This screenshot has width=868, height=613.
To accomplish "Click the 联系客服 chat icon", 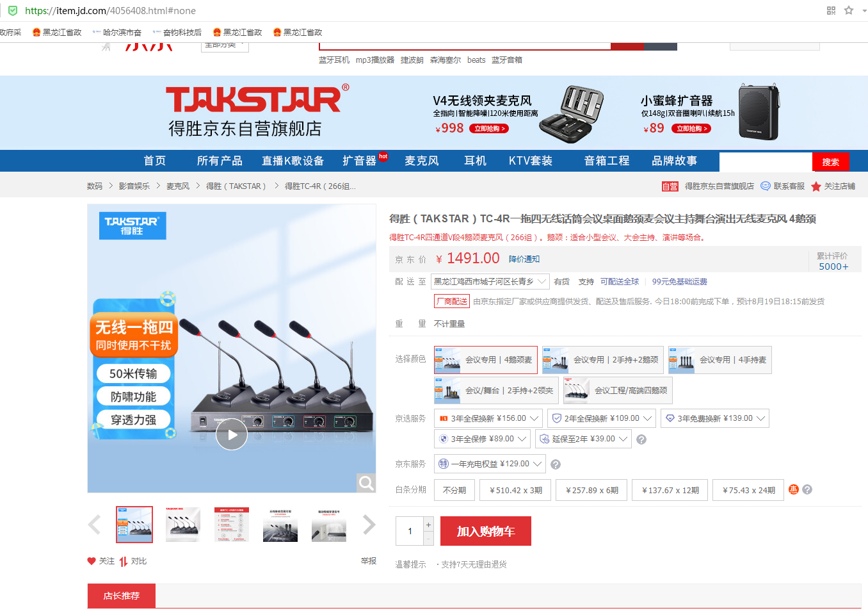I will (x=766, y=186).
